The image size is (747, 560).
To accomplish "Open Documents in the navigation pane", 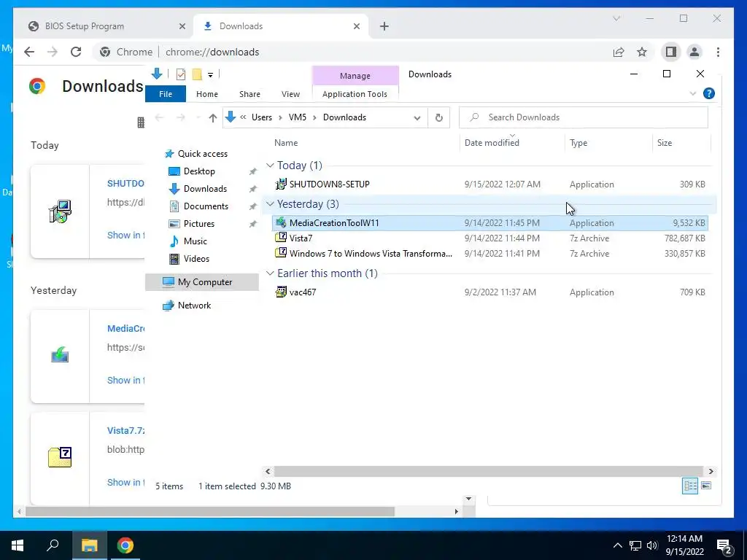I will pos(206,206).
